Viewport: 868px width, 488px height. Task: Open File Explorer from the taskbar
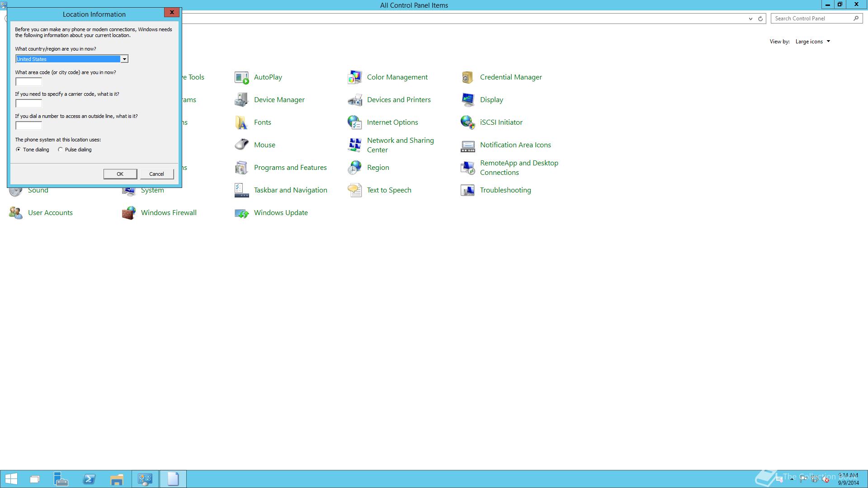point(117,479)
